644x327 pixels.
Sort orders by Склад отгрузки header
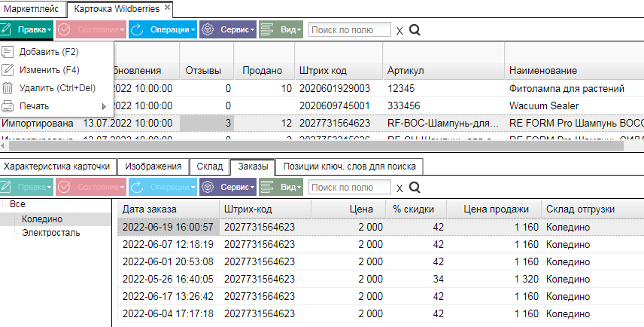593,209
